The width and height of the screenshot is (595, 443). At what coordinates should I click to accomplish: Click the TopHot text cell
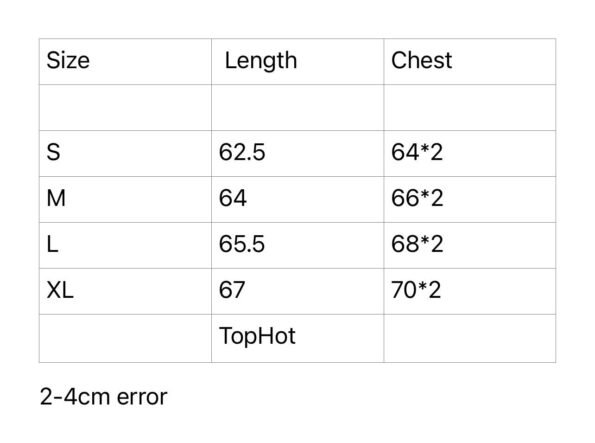pyautogui.click(x=298, y=338)
